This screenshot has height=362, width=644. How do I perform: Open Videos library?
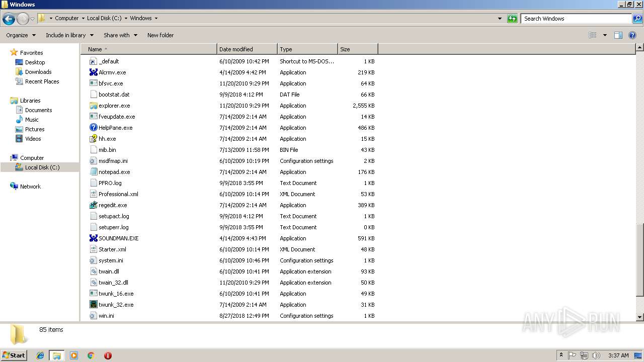click(33, 139)
